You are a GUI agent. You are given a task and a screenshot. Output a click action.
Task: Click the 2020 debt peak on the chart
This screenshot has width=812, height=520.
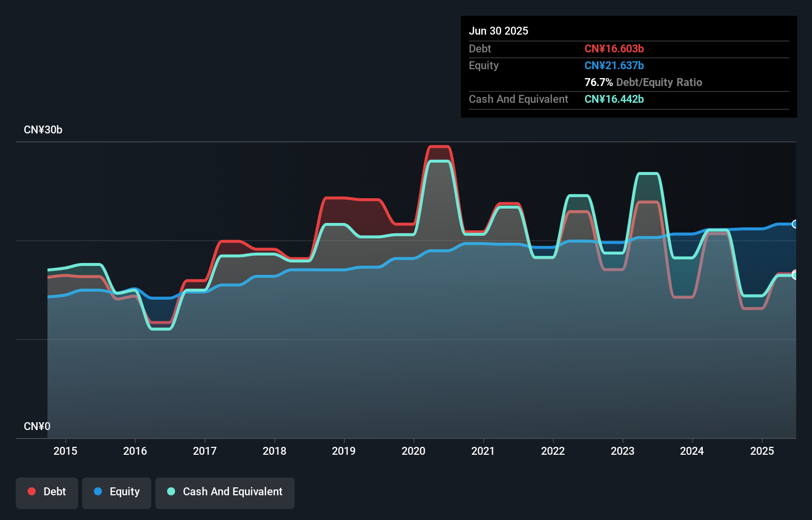(438, 146)
